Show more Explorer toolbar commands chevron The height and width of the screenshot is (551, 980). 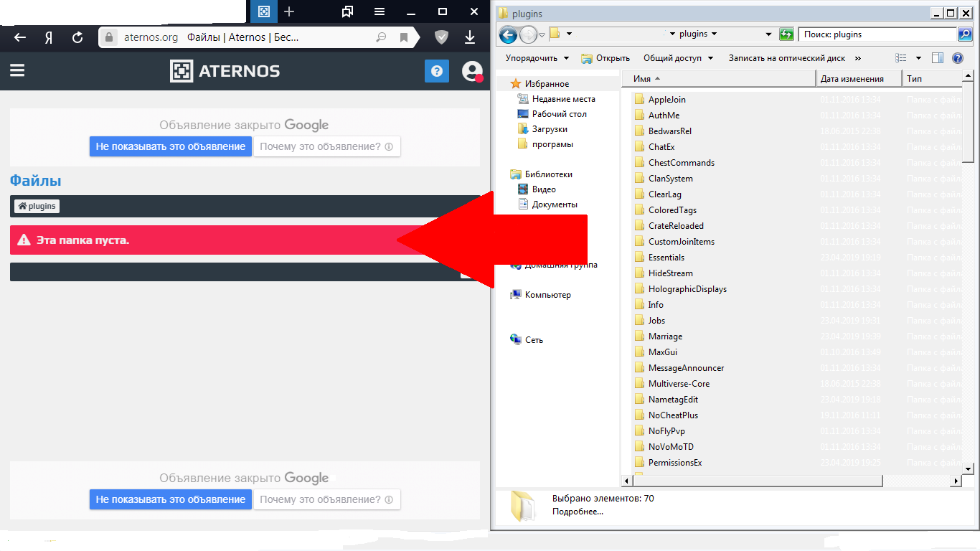point(858,58)
